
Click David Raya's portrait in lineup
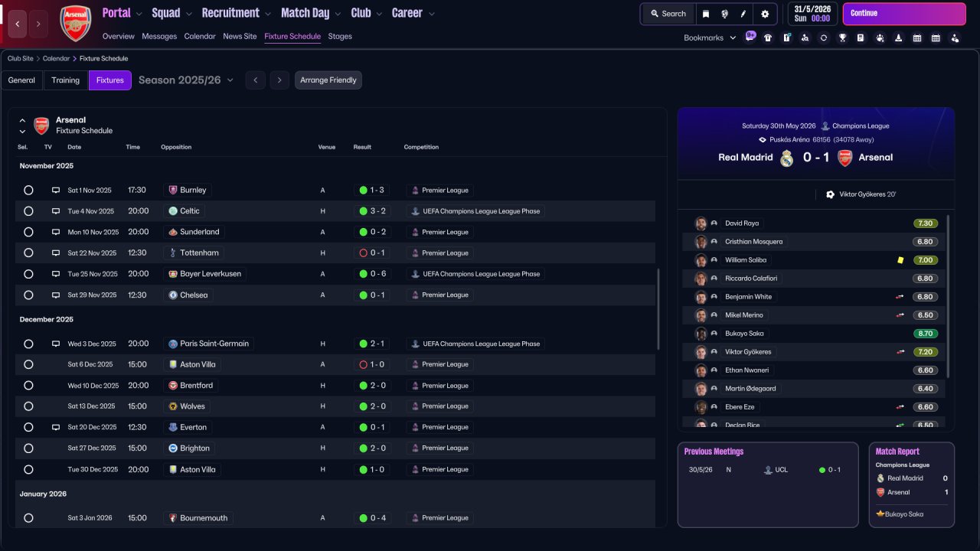point(701,223)
